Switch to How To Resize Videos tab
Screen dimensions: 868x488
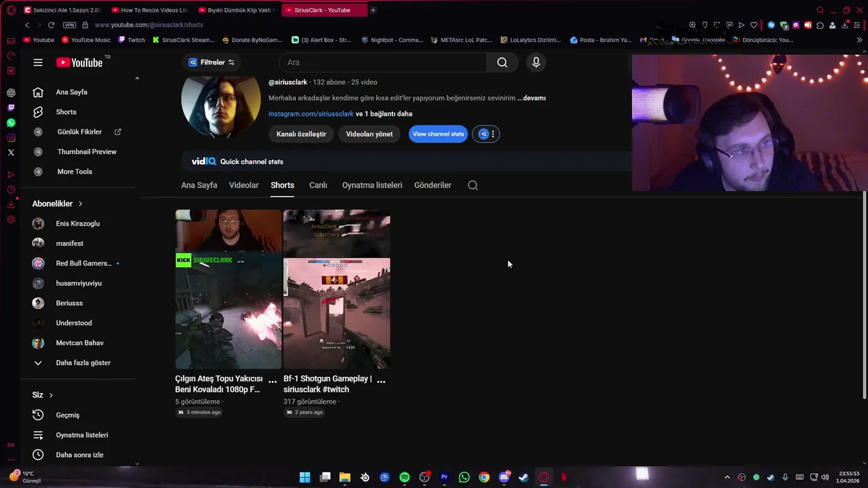pos(149,10)
